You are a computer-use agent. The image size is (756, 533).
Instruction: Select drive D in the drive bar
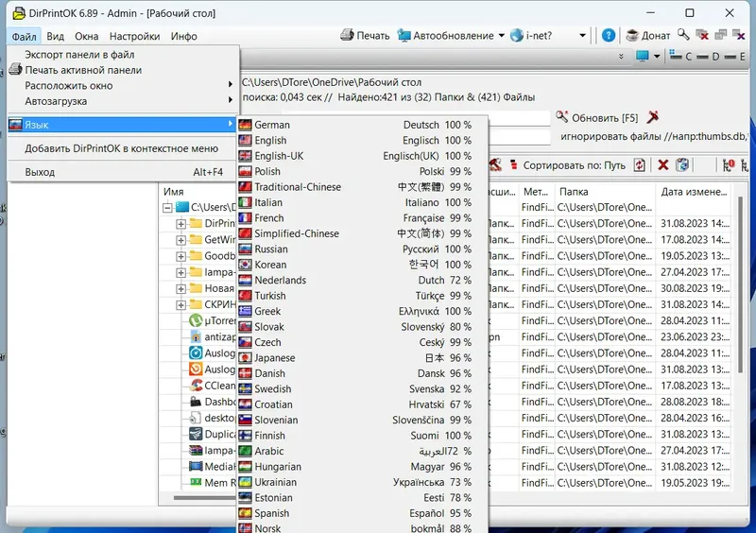[708, 57]
